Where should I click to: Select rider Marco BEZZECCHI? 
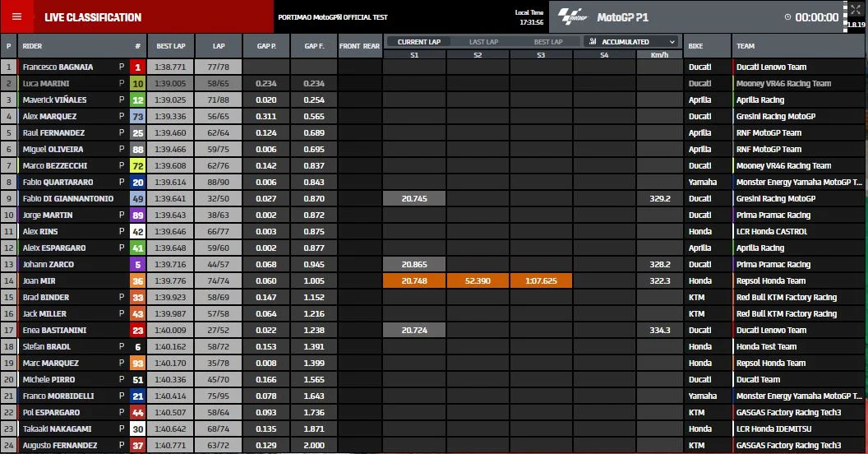pos(55,165)
